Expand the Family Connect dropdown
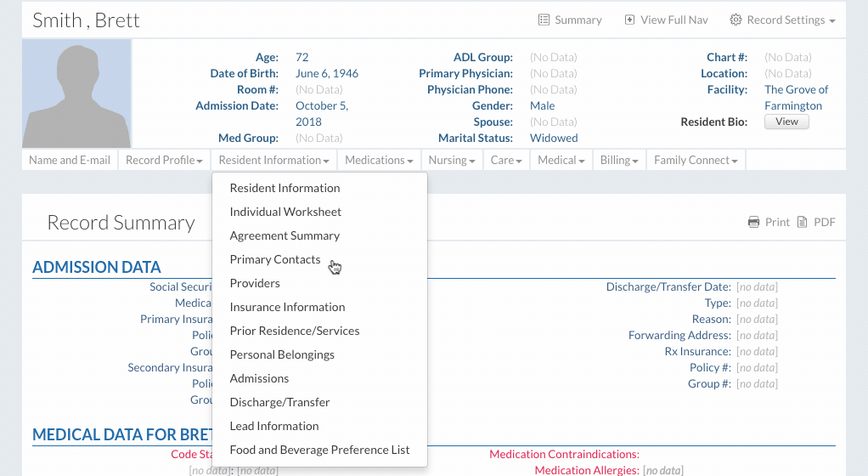The image size is (868, 476). [x=695, y=160]
